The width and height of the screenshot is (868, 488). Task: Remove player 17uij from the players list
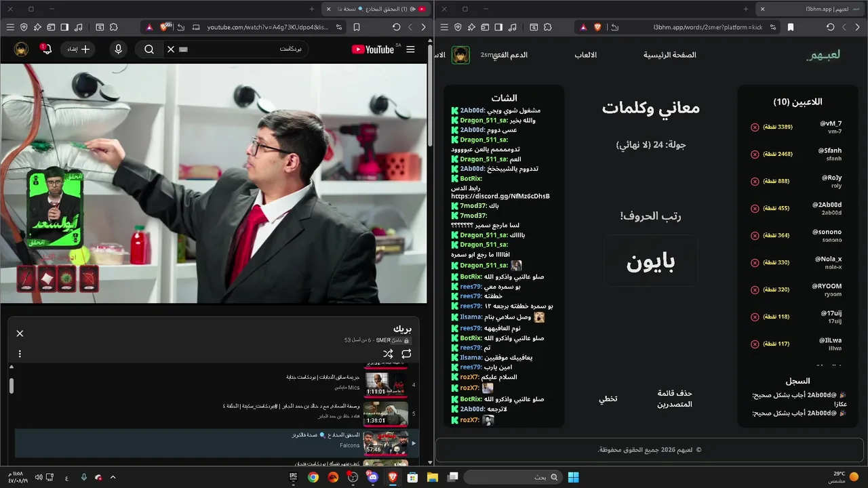coord(755,317)
